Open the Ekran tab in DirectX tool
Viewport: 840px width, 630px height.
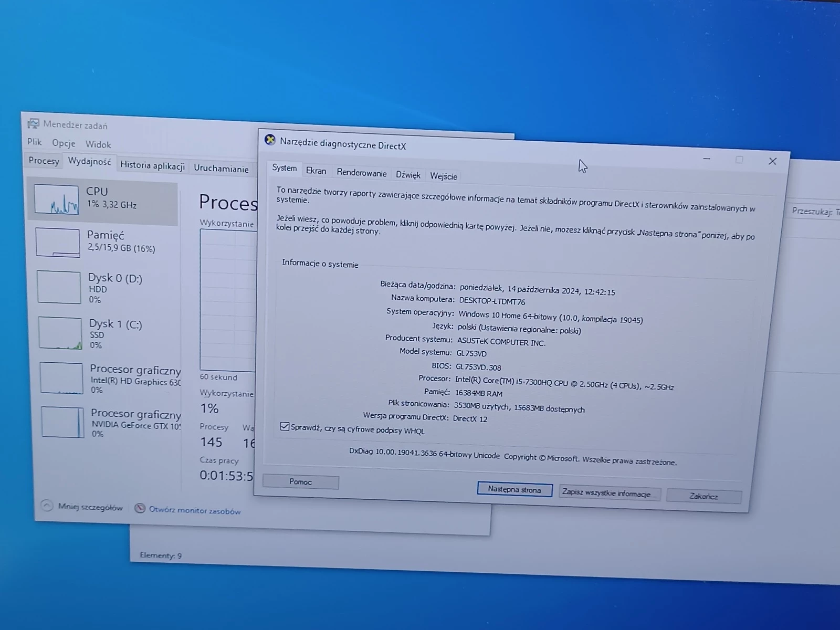pyautogui.click(x=316, y=171)
